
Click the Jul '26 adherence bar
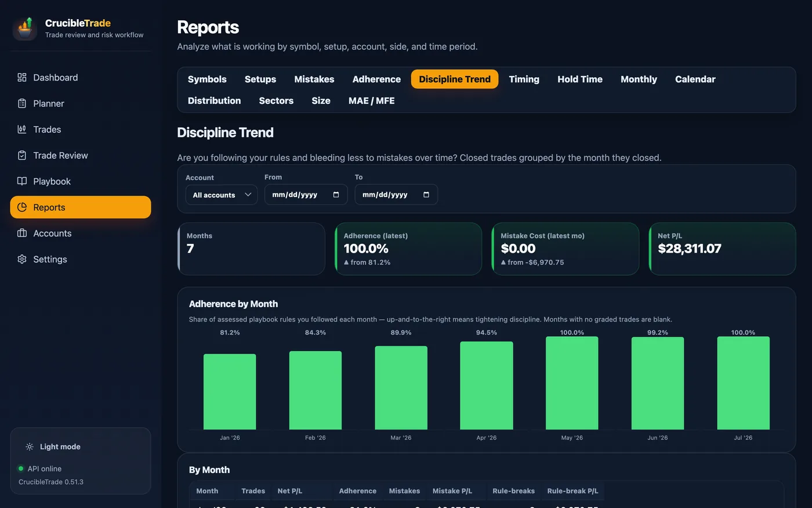tap(743, 383)
